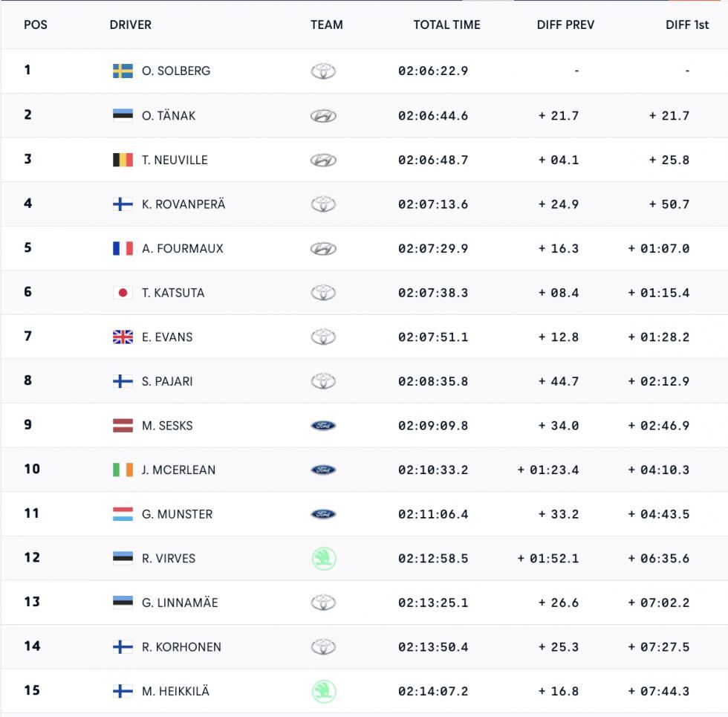Click the Irish flag beside J. McErlean
Image resolution: width=728 pixels, height=717 pixels.
click(123, 470)
